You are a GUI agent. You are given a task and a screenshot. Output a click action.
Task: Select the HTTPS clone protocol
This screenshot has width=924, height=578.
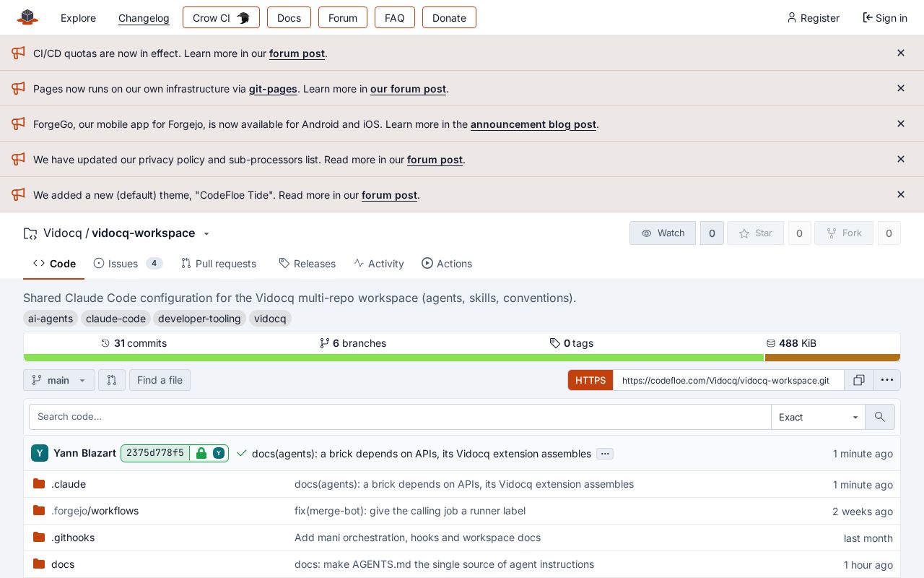coord(590,380)
